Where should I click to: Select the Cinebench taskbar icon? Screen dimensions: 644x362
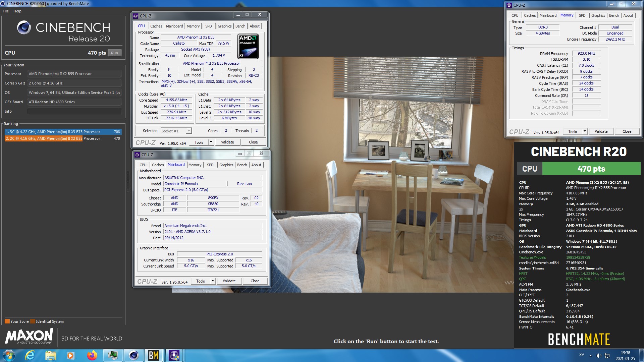[x=133, y=355]
